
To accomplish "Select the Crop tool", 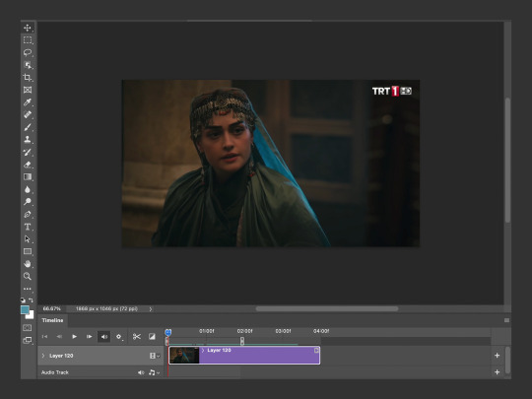I will point(28,78).
